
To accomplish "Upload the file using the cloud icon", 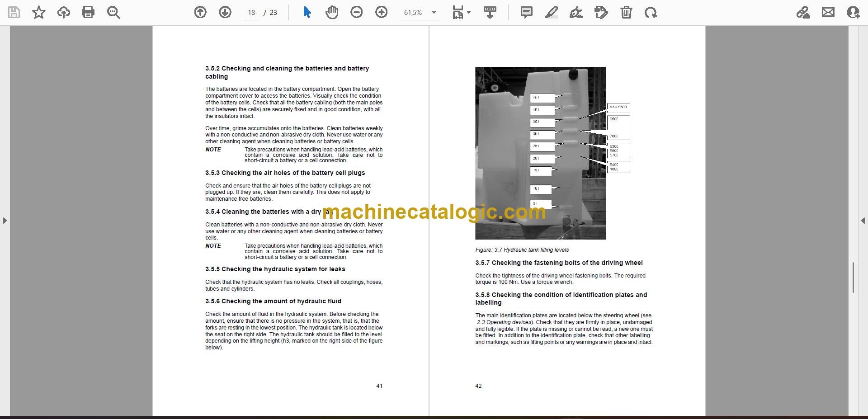I will tap(64, 12).
